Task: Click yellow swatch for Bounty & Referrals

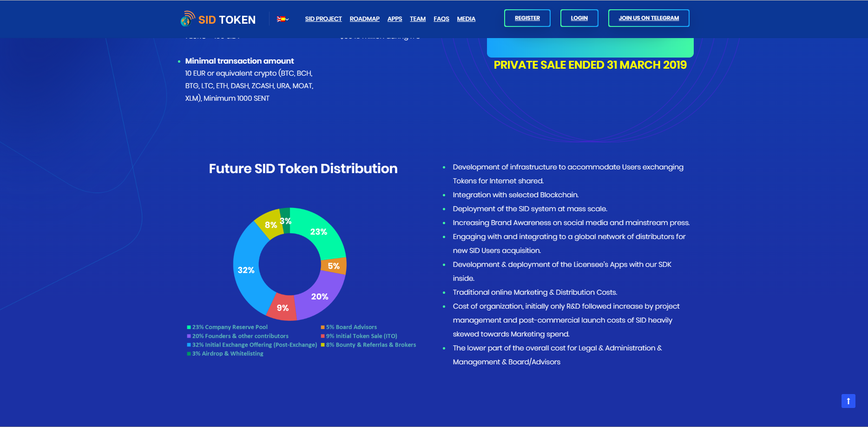Action: pyautogui.click(x=323, y=345)
